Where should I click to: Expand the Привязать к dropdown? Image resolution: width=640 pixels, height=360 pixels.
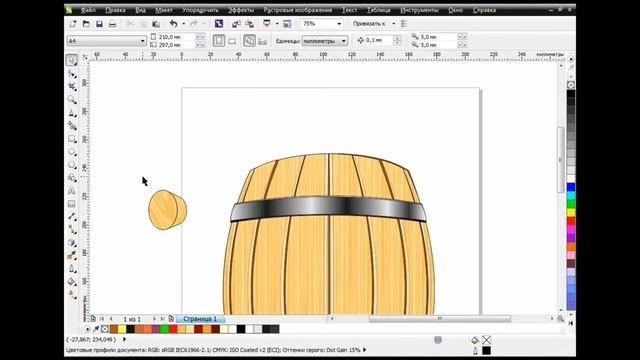tap(393, 24)
